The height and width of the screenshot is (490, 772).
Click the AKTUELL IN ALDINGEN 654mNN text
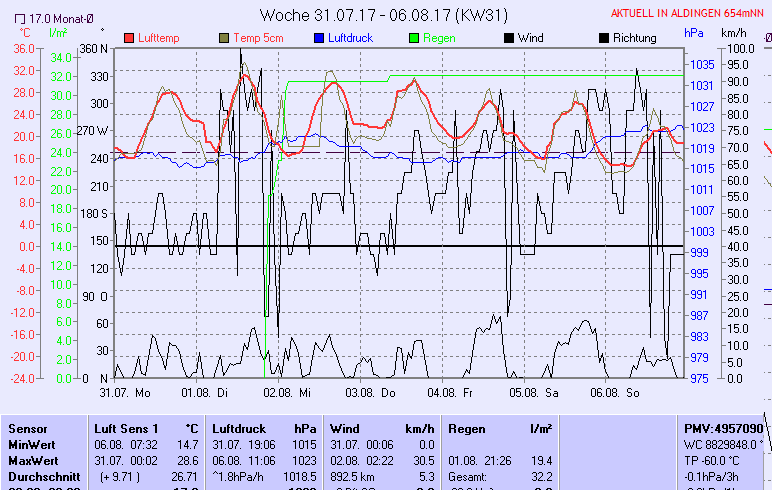point(691,14)
